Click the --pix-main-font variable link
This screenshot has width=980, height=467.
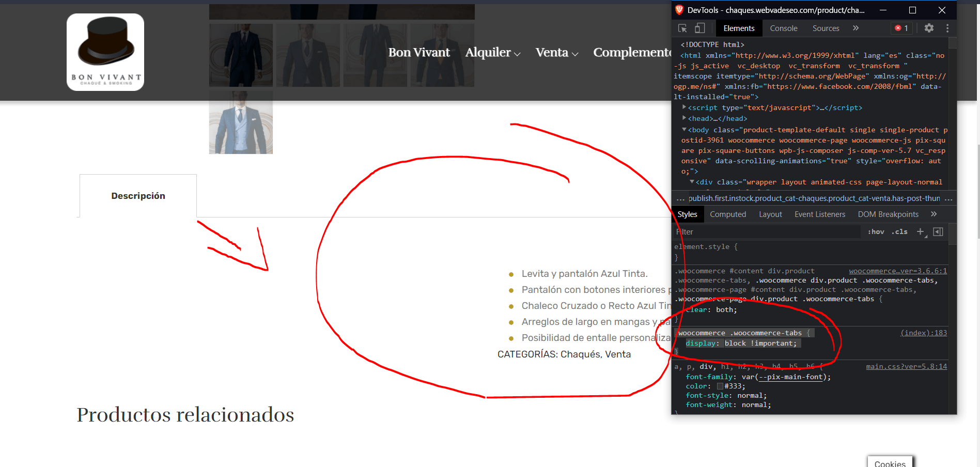pos(790,377)
